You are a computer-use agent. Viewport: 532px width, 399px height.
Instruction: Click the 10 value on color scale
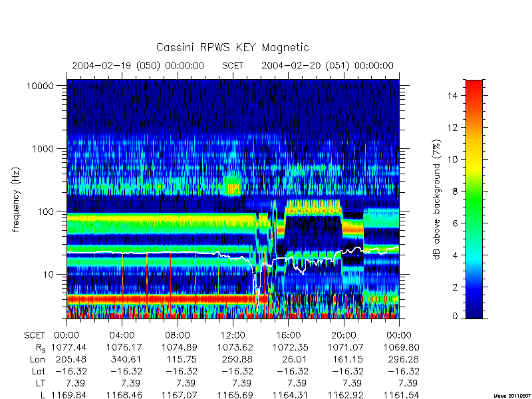(453, 160)
